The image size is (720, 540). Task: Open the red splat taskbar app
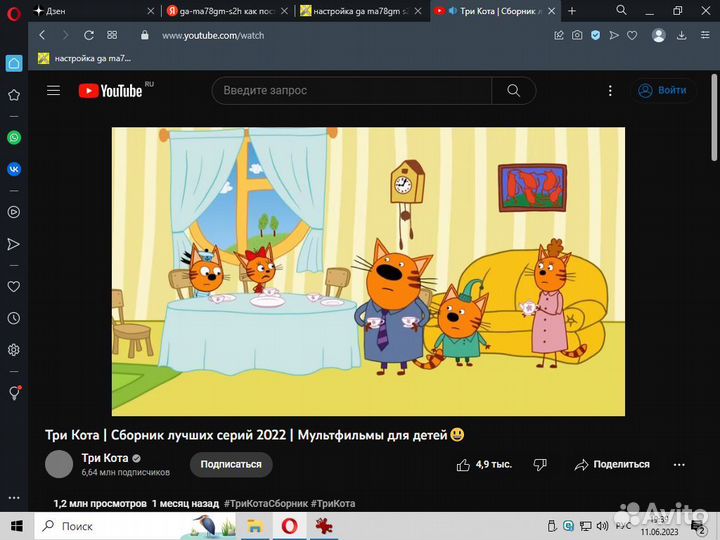tap(324, 526)
